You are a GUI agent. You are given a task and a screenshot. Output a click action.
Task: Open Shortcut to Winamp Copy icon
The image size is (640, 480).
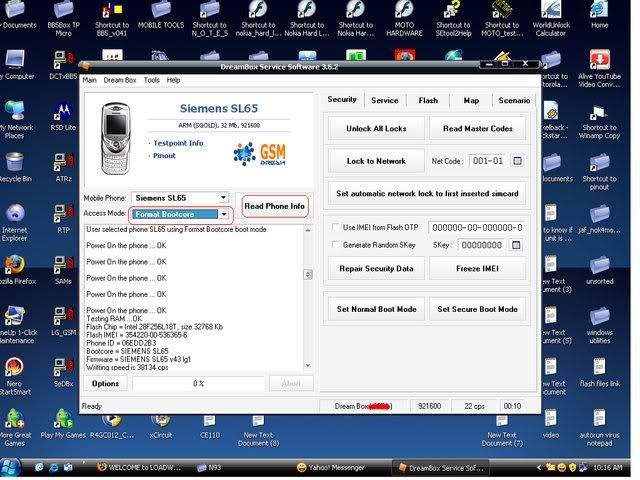(599, 122)
